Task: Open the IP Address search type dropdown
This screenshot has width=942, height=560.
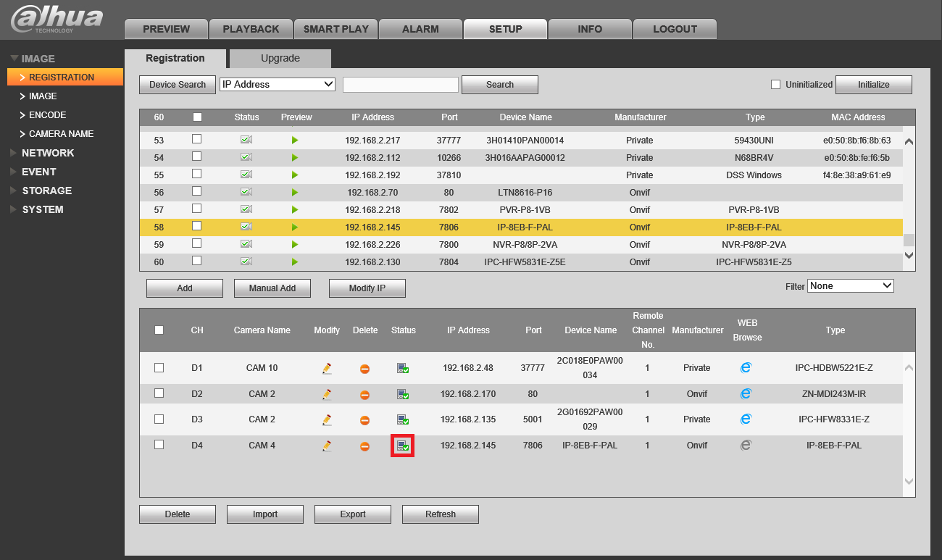Action: [278, 84]
